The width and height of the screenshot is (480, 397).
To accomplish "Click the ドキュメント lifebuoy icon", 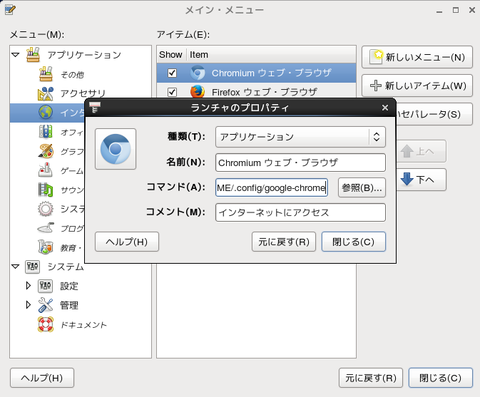I will (x=46, y=324).
